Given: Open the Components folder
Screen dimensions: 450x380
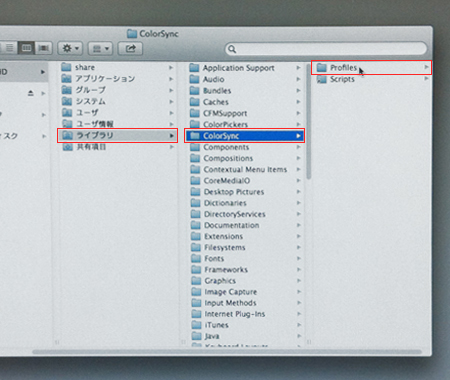Looking at the screenshot, I should (245, 147).
